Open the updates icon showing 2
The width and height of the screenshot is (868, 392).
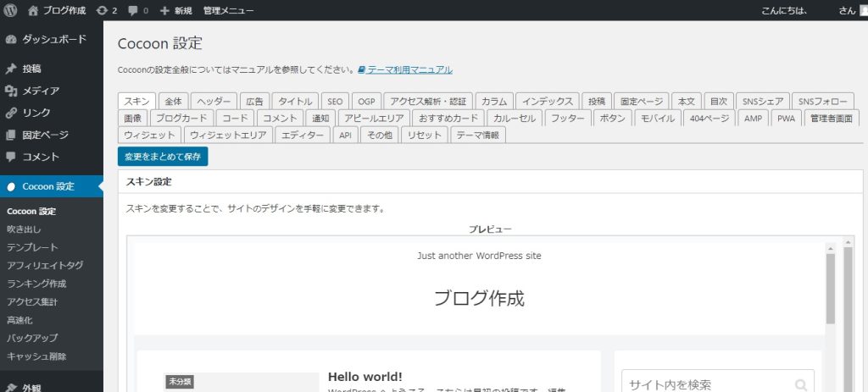click(106, 10)
